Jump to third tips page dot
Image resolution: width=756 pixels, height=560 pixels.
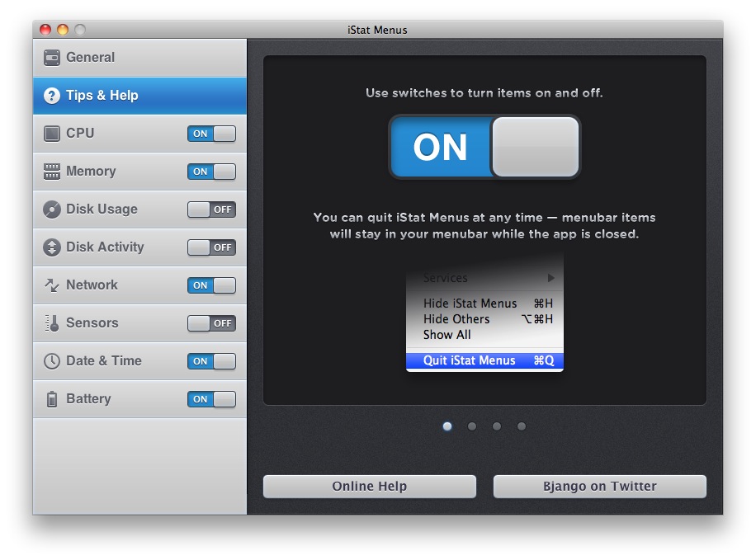pos(497,426)
